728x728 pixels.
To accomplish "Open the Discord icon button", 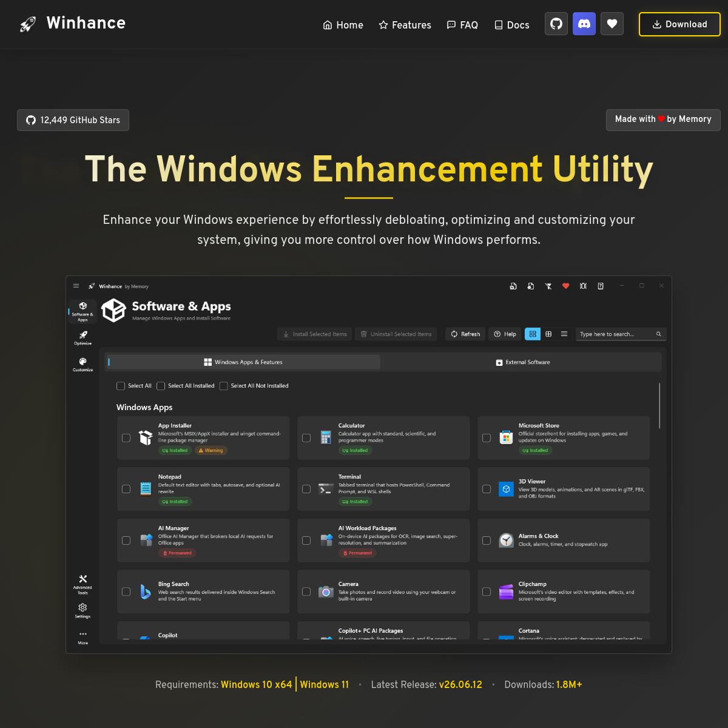I will pyautogui.click(x=584, y=24).
